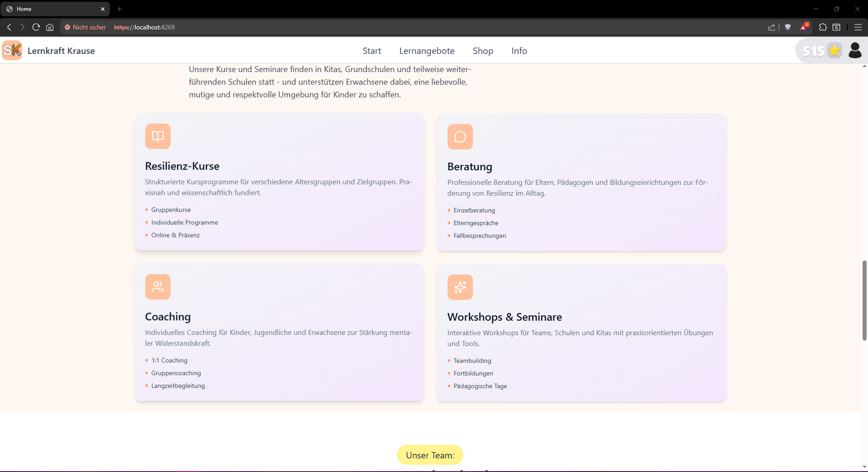Click the speech bubble icon above Beratung
The width and height of the screenshot is (868, 472).
coord(460,137)
